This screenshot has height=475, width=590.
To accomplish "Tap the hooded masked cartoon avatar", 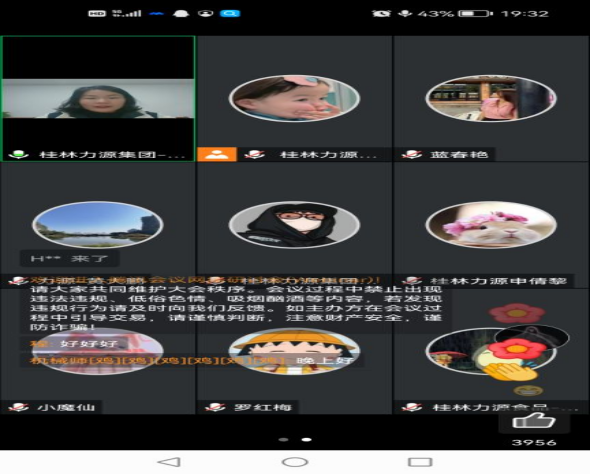I will point(294,225).
